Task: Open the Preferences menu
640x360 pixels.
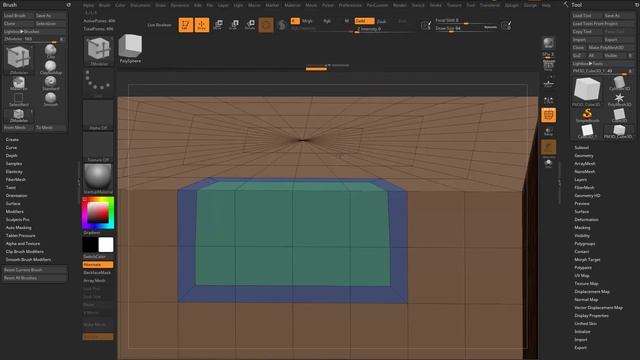Action: pyautogui.click(x=350, y=5)
